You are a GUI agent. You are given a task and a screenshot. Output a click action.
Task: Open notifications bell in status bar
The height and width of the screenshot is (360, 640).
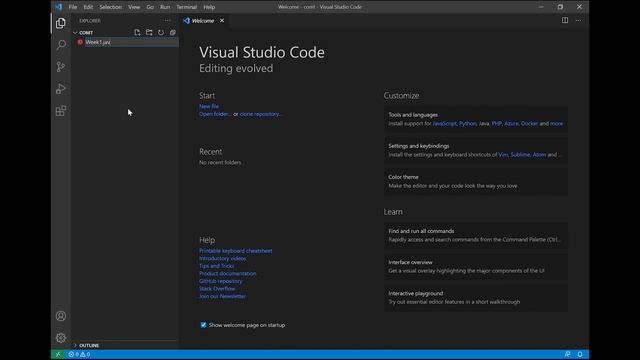point(580,354)
